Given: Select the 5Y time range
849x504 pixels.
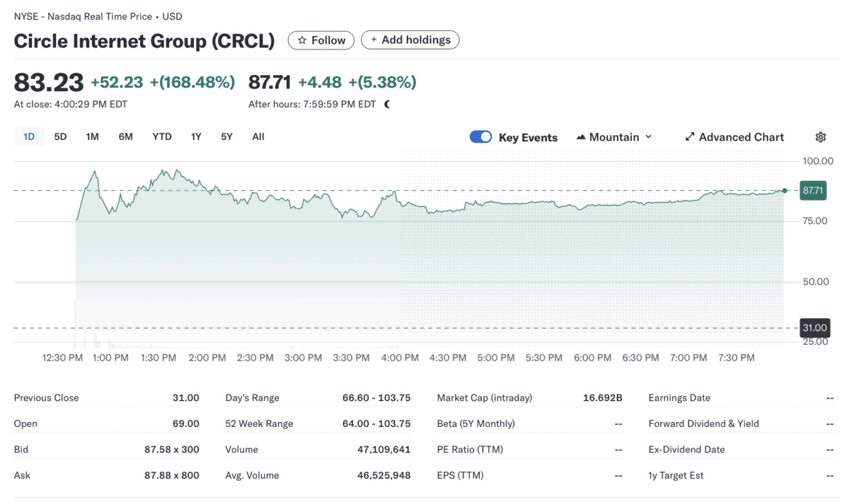Looking at the screenshot, I should (226, 136).
